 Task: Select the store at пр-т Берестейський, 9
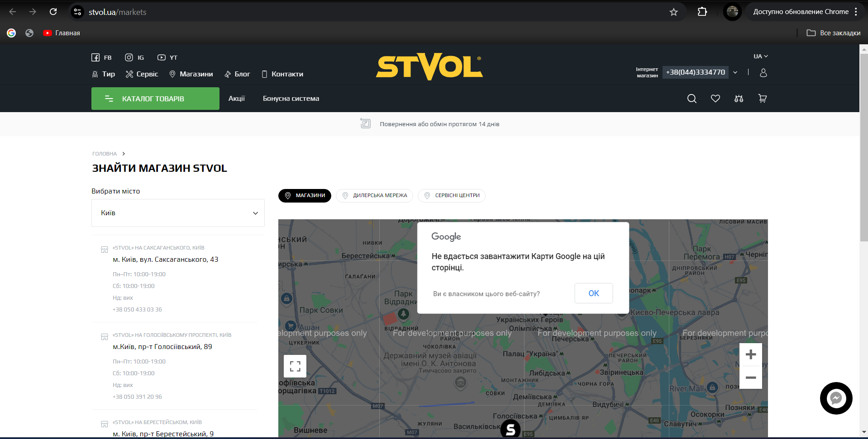[x=163, y=434]
